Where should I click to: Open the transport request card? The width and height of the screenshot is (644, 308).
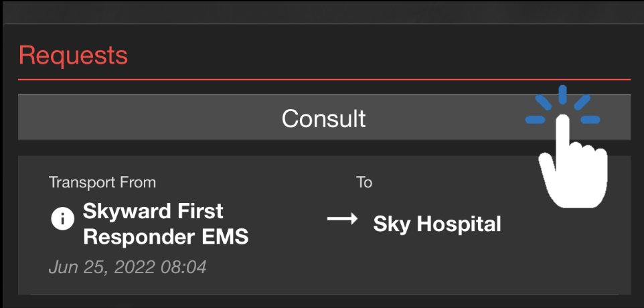[324, 224]
